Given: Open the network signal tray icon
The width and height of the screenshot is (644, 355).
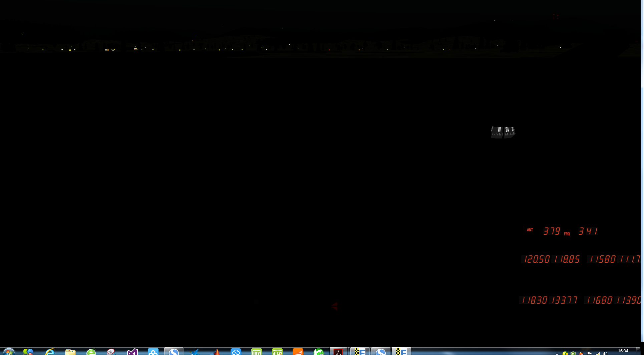Looking at the screenshot, I should (x=597, y=353).
